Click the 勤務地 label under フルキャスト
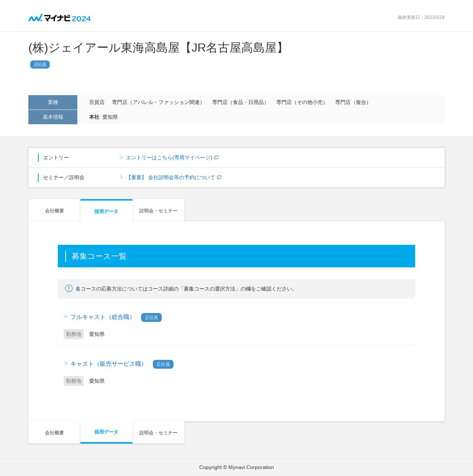Image resolution: width=473 pixels, height=476 pixels. (74, 334)
